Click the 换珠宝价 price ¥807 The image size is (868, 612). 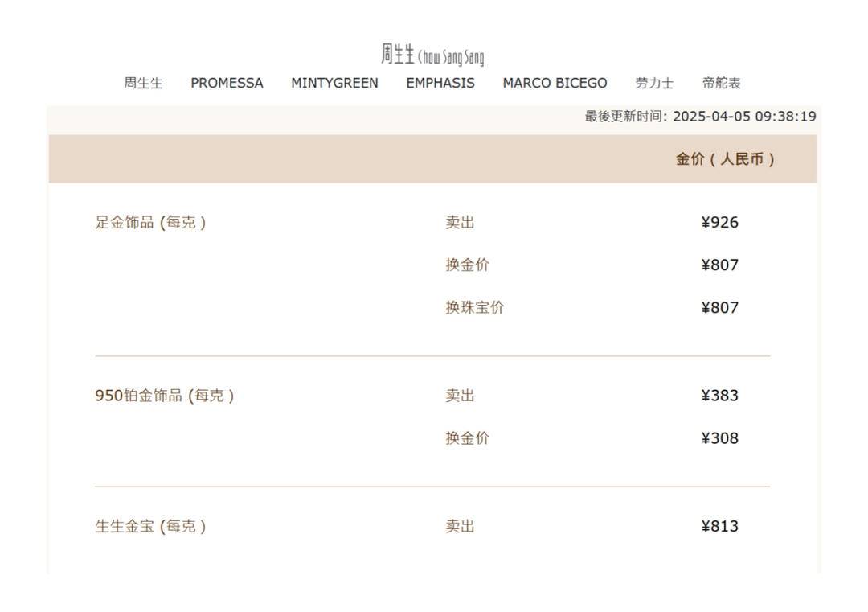pyautogui.click(x=719, y=308)
